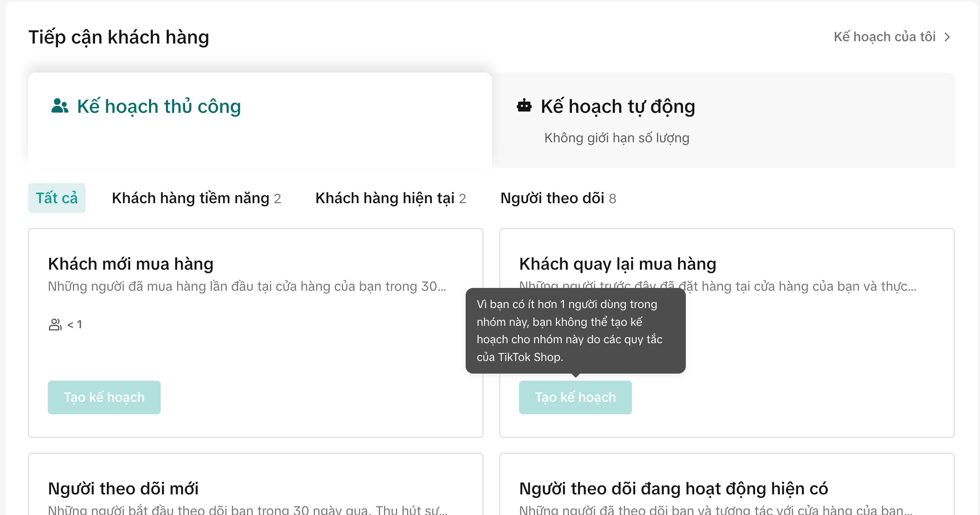This screenshot has height=515, width=980.
Task: Filter by Khách hàng hiện tại
Action: (390, 198)
